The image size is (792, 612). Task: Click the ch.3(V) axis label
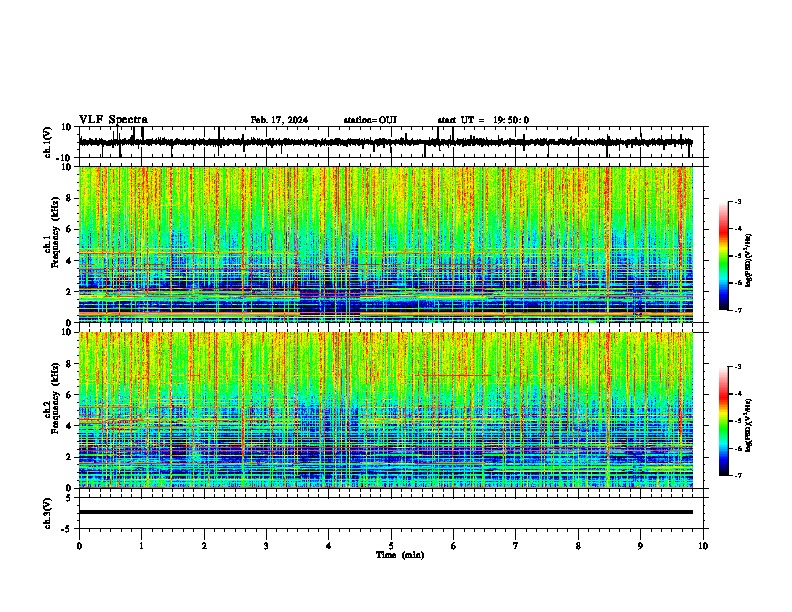tap(48, 513)
